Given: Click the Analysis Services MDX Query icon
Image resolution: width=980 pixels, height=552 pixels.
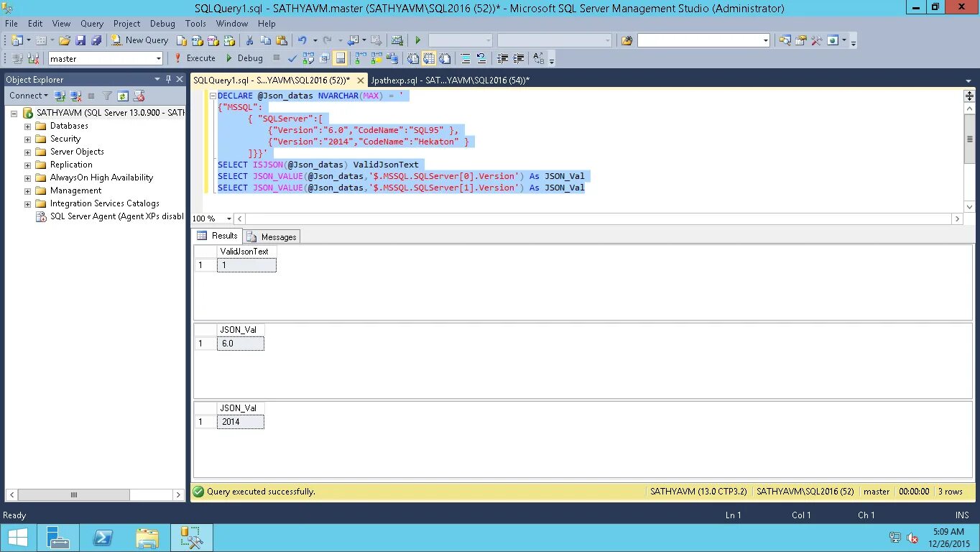Looking at the screenshot, I should click(x=197, y=40).
